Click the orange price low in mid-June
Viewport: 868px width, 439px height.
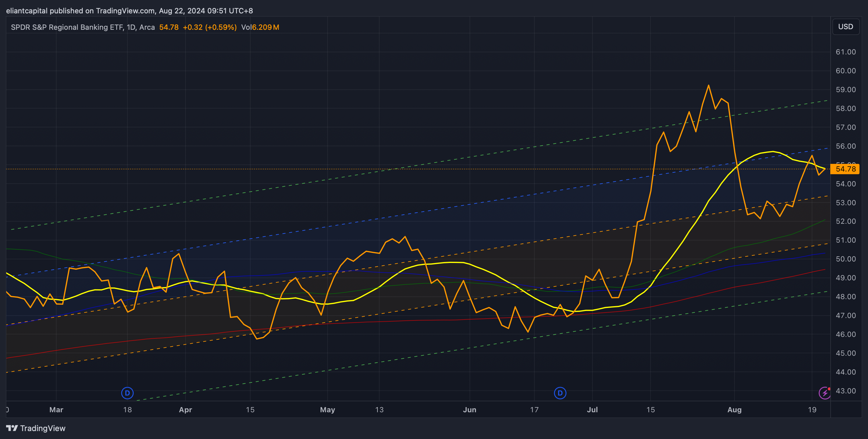[528, 332]
